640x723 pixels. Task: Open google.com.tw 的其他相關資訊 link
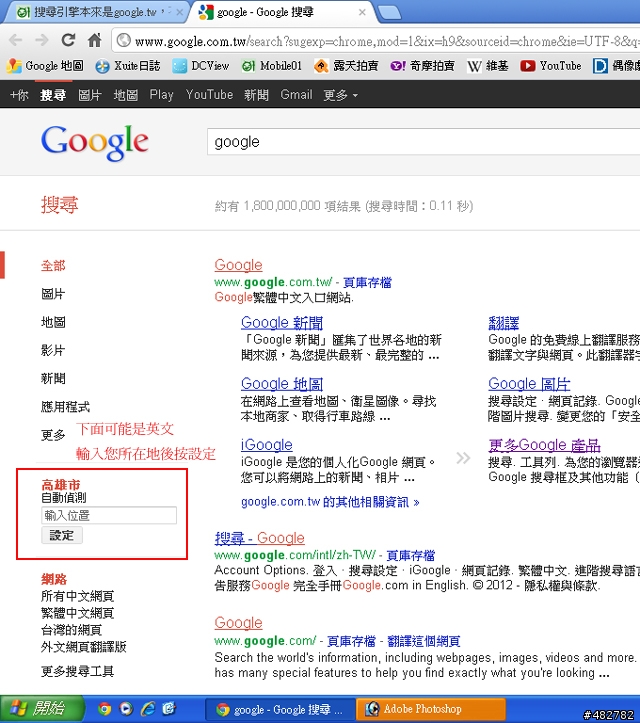click(330, 502)
